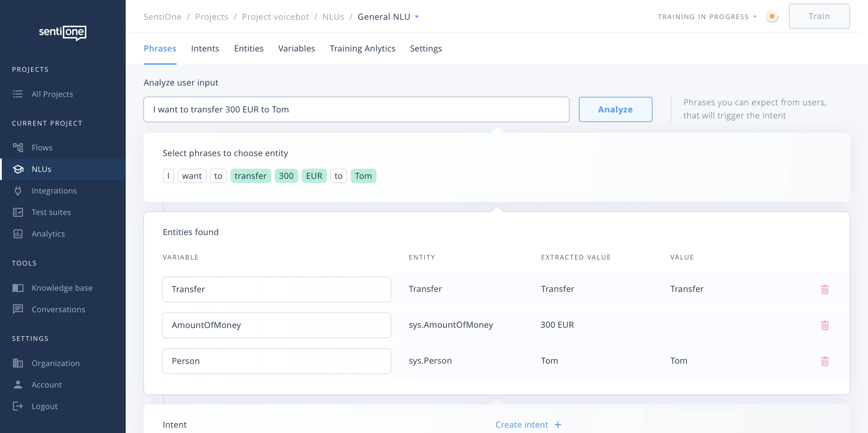Screen dimensions: 868x433
Task: Delete the Transfer entity row
Action: (x=825, y=289)
